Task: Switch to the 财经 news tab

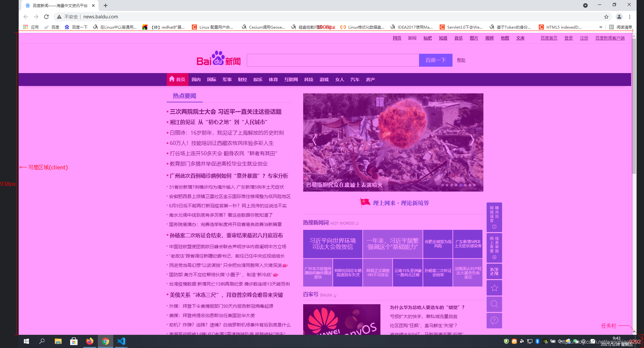Action: pos(242,80)
